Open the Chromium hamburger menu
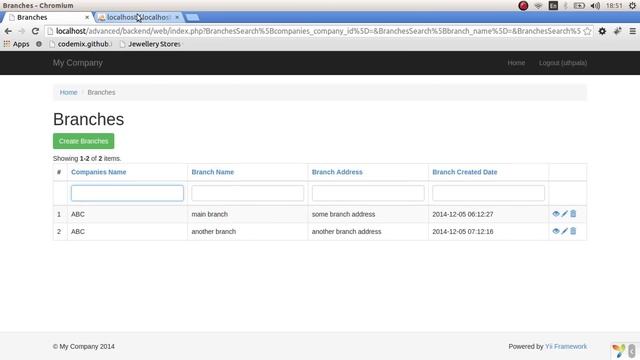Viewport: 640px width, 360px height. 632,31
